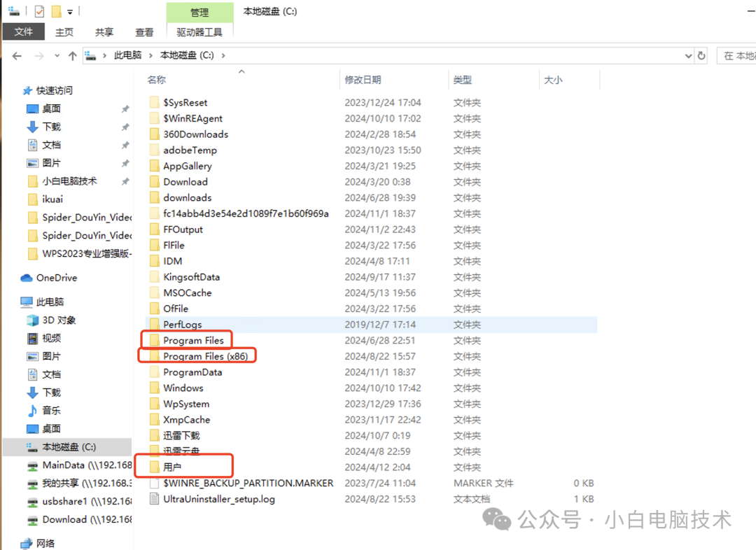Image resolution: width=756 pixels, height=550 pixels.
Task: Click the XmpCache folder name
Action: coord(187,419)
